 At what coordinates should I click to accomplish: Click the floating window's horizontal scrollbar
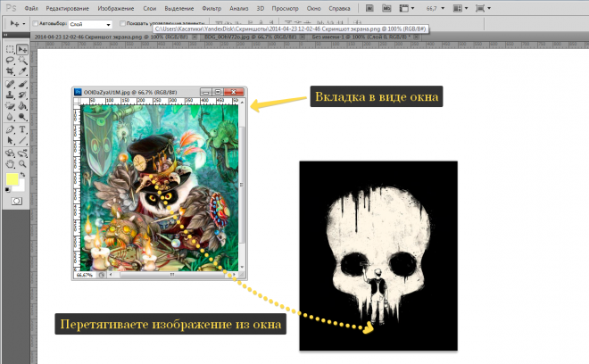coord(172,275)
